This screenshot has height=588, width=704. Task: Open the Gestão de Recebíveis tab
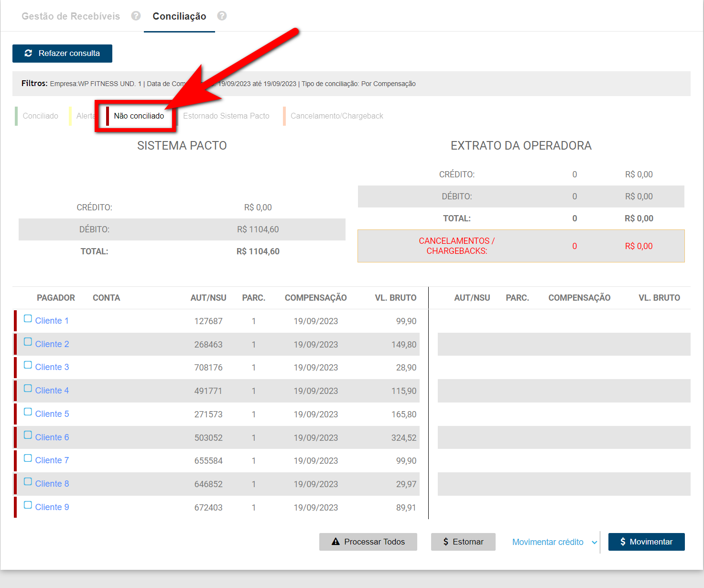(71, 16)
